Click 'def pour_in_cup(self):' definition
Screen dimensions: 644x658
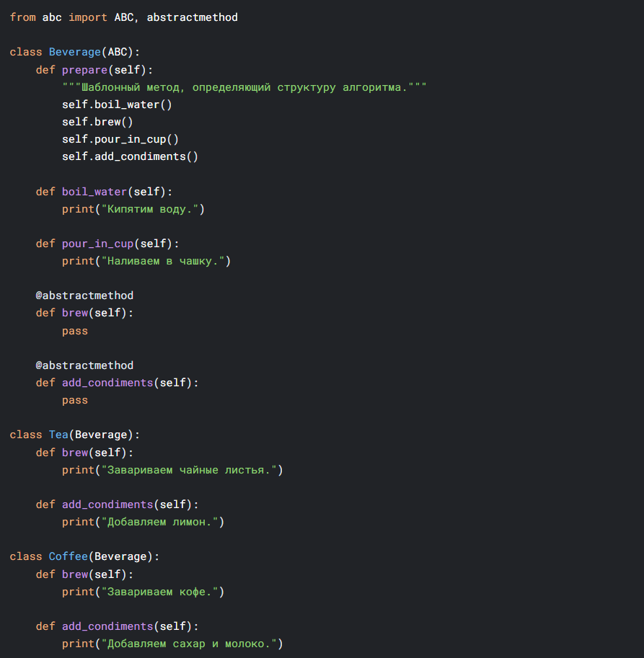pyautogui.click(x=107, y=244)
